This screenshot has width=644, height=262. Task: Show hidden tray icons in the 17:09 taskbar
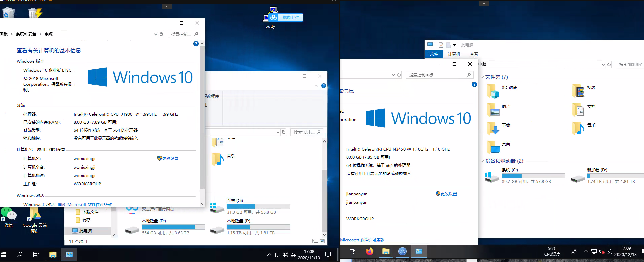(x=586, y=251)
